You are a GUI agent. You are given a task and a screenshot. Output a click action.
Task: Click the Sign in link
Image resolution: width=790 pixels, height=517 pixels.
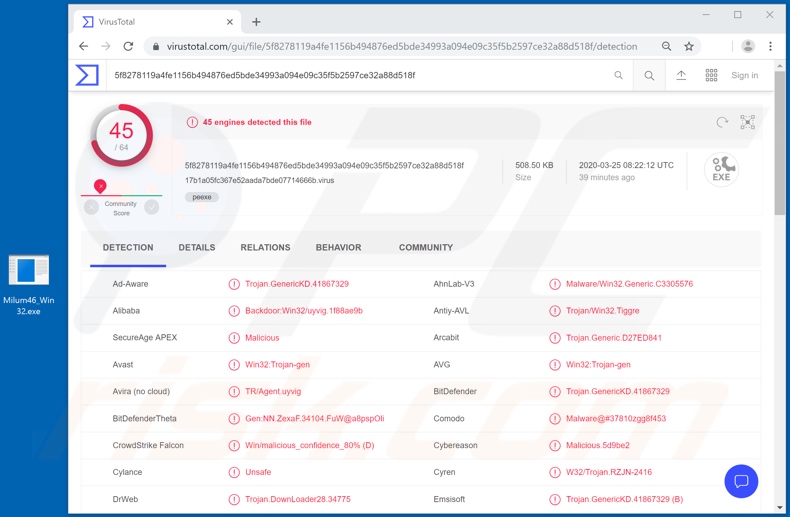744,75
